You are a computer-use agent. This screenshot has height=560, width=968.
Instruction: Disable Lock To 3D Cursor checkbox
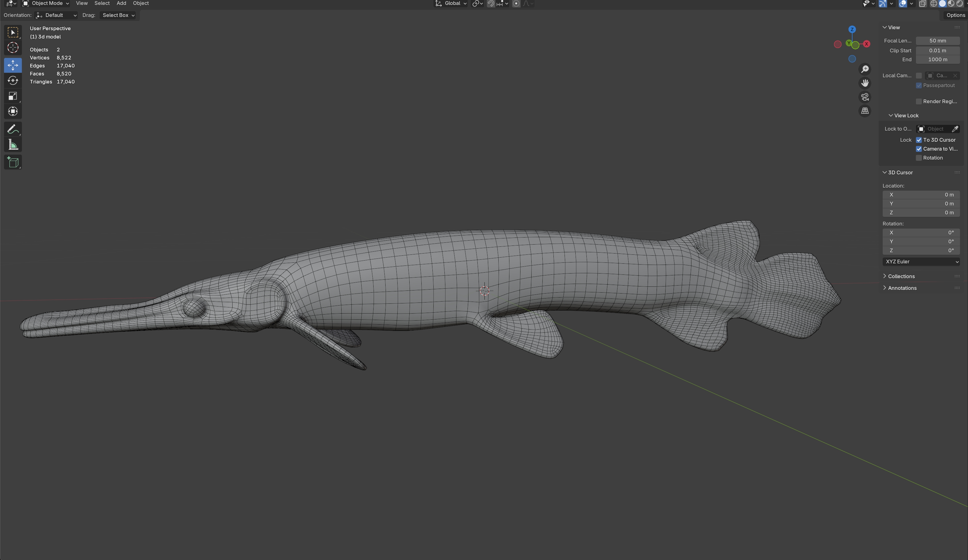point(919,140)
